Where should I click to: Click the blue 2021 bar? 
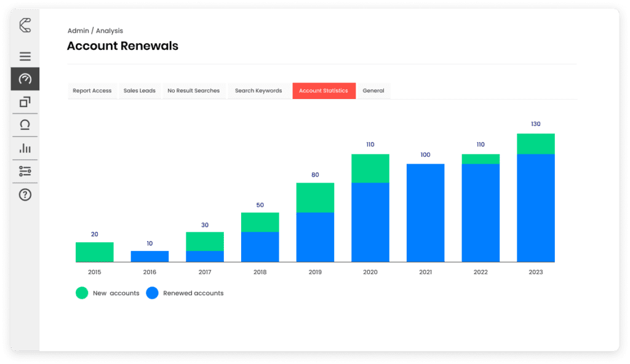pos(425,213)
